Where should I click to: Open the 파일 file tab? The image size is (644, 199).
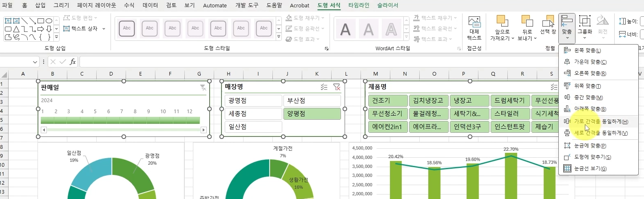coord(7,5)
